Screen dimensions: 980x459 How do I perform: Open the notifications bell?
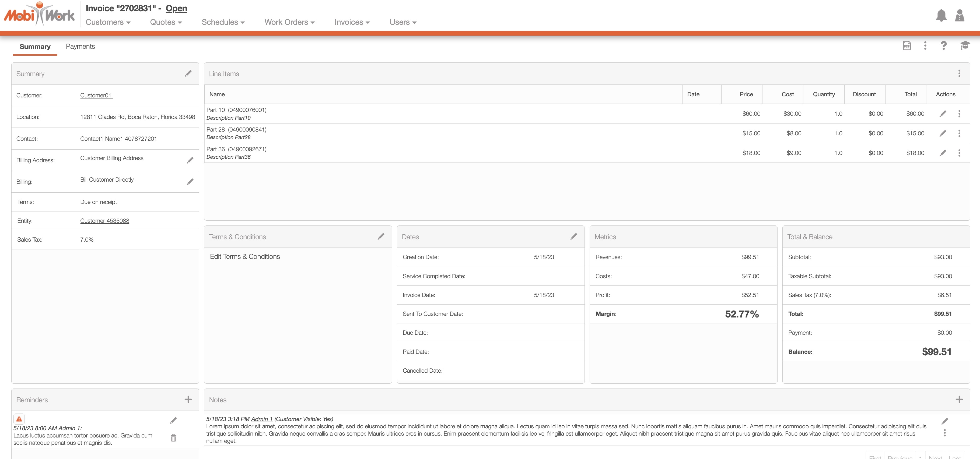pyautogui.click(x=941, y=16)
